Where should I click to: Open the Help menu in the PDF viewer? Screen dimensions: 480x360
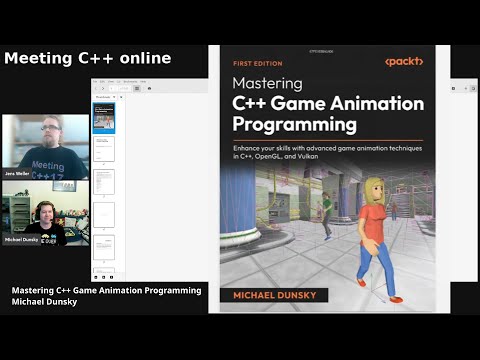click(143, 82)
